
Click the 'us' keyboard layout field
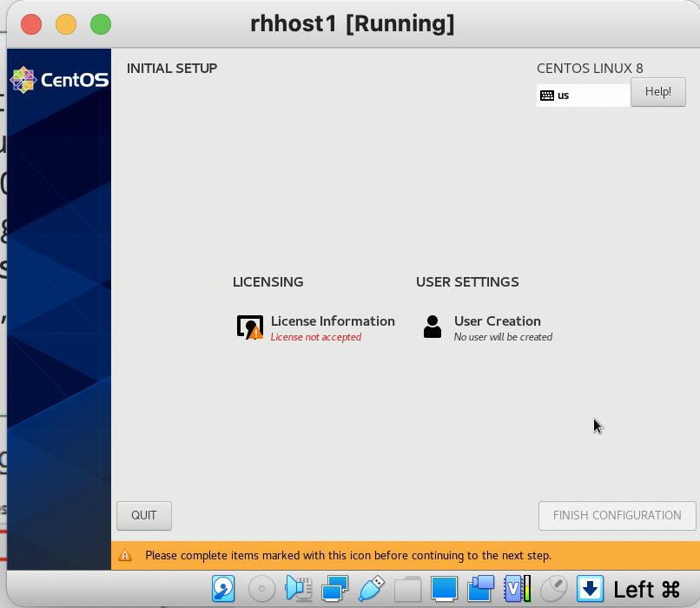click(584, 96)
